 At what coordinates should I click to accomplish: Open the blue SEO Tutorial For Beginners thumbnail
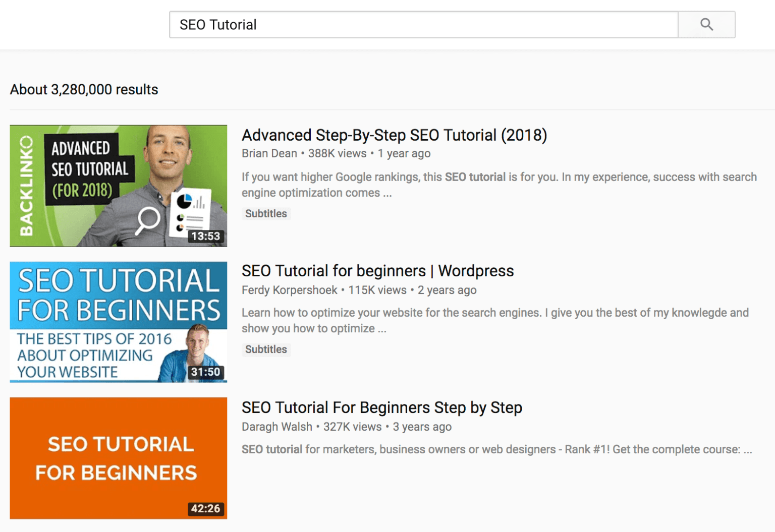(118, 321)
